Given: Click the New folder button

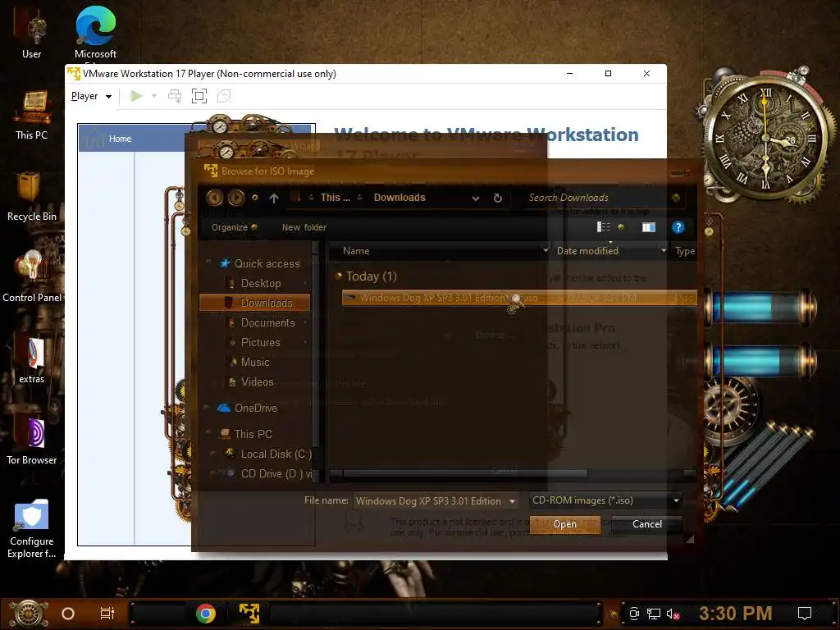Looking at the screenshot, I should pyautogui.click(x=304, y=227).
